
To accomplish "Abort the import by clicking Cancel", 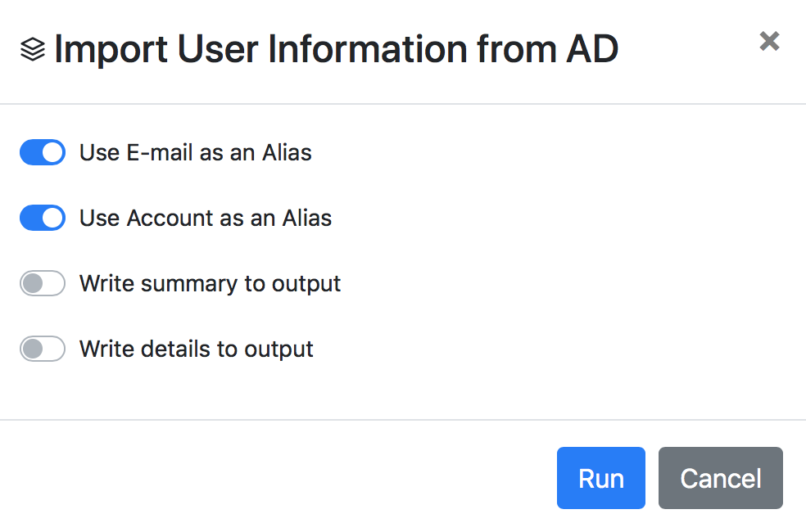I will click(720, 478).
